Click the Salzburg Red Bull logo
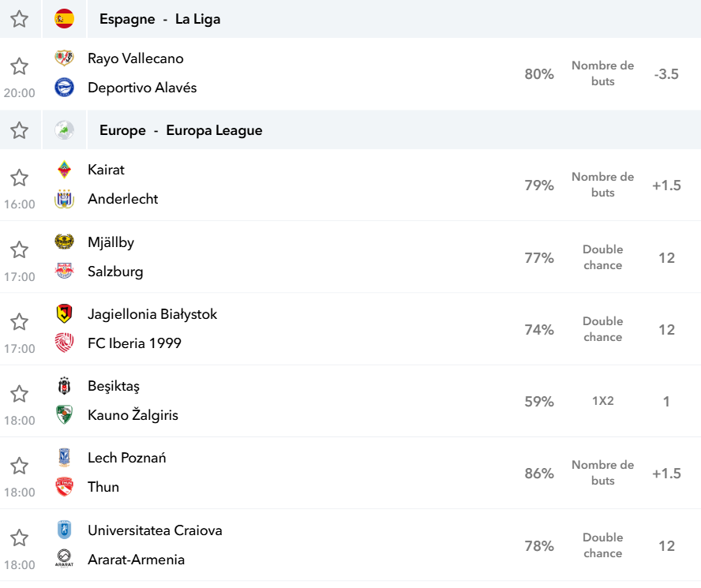Image resolution: width=701 pixels, height=588 pixels. point(65,271)
